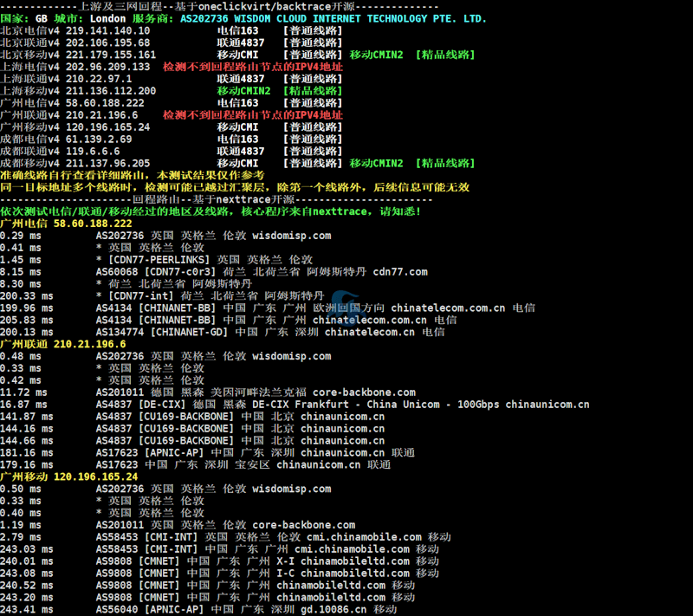Viewport: 693px width, 616px height.
Task: Click the AS202736 WISDOM CLOUD provider name
Action: (x=334, y=18)
